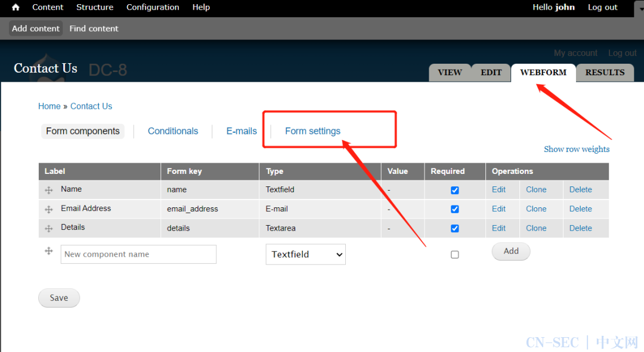This screenshot has height=352, width=644.
Task: Click the Save button
Action: click(x=58, y=298)
